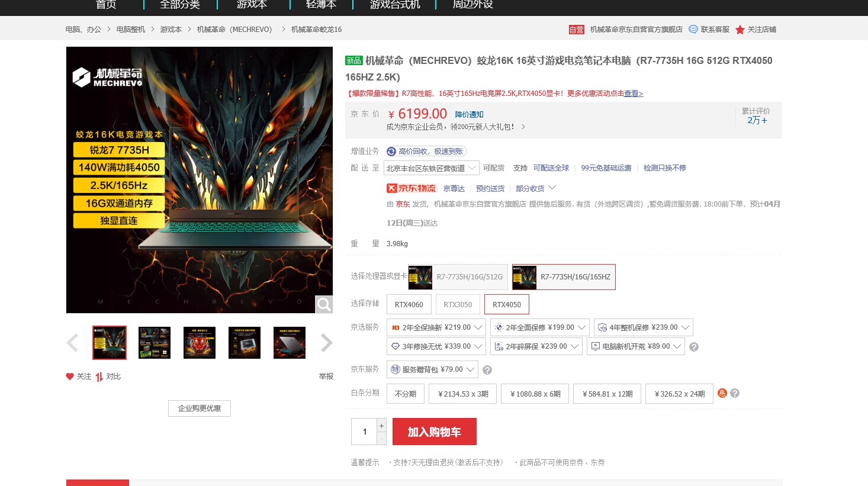Choose R7-7735H/16G/512G configuration
Image resolution: width=868 pixels, height=486 pixels.
click(x=458, y=277)
